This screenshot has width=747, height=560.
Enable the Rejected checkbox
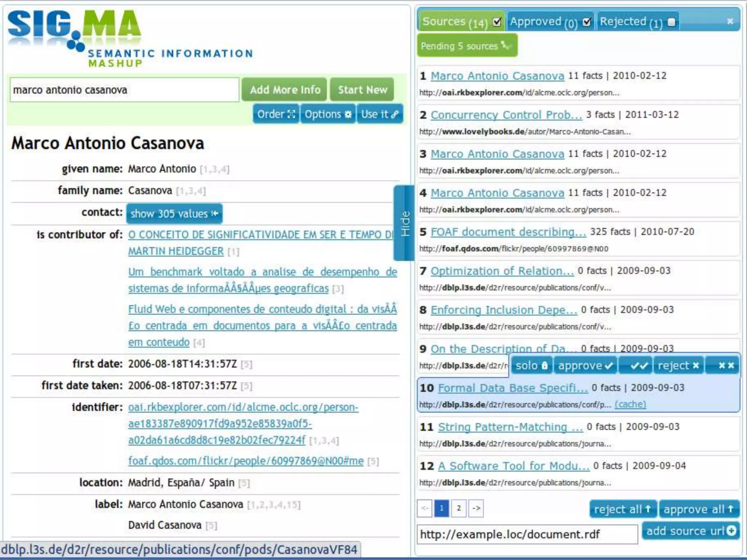click(x=671, y=22)
